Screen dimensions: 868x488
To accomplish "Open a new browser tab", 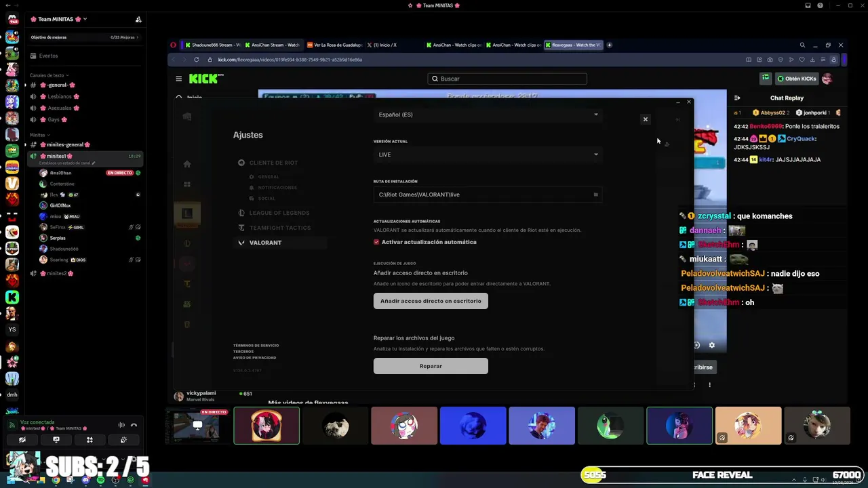I will click(x=609, y=45).
